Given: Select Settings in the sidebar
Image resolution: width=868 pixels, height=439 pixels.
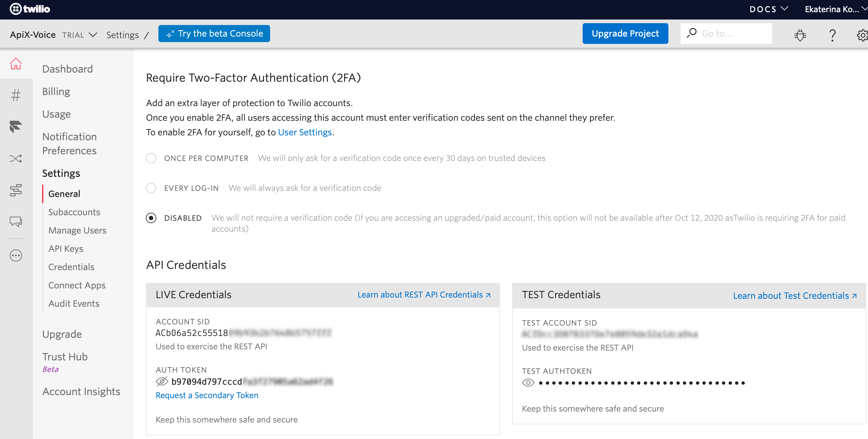Looking at the screenshot, I should point(61,173).
